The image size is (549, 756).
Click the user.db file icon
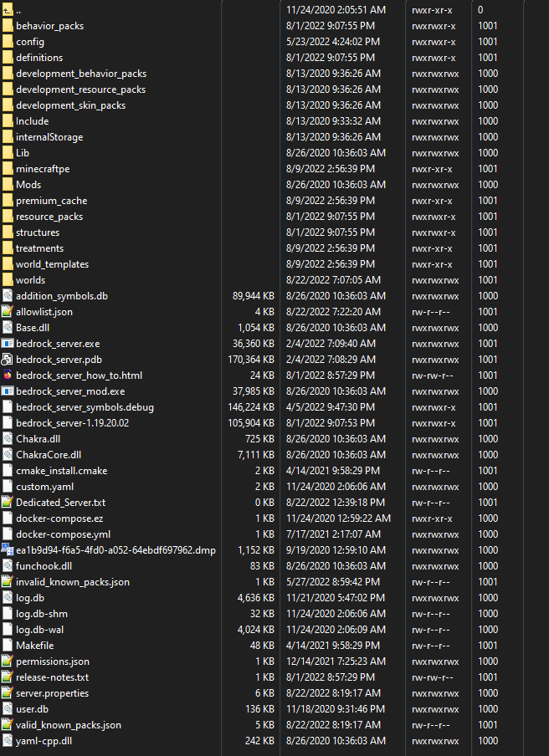[x=8, y=709]
